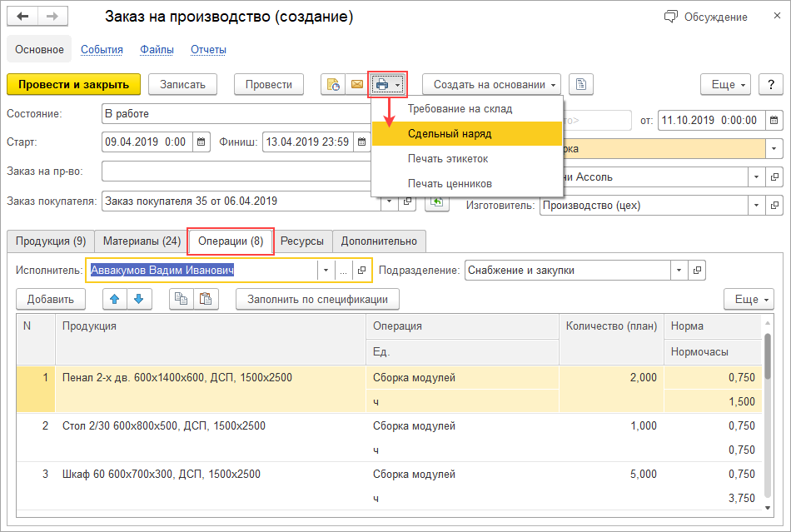Open calendar for Финиш date
The width and height of the screenshot is (791, 532).
361,142
